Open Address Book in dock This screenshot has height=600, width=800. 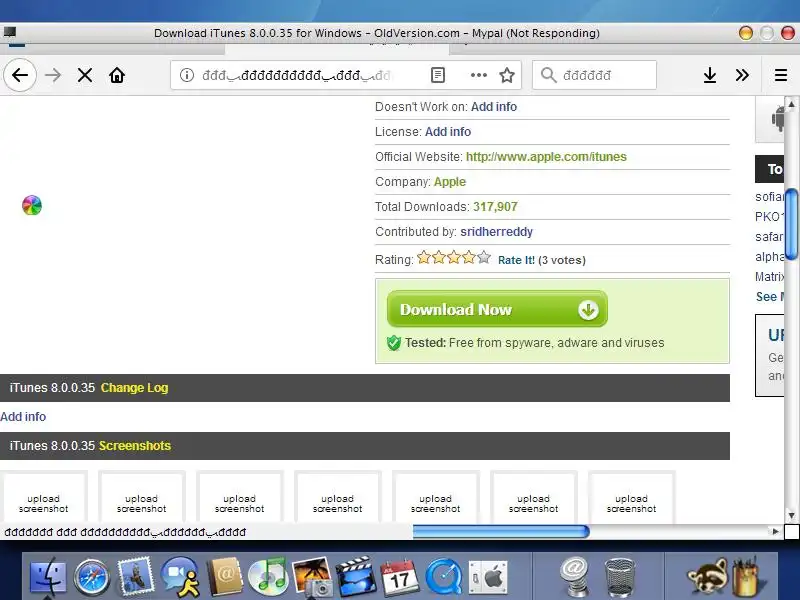(224, 577)
